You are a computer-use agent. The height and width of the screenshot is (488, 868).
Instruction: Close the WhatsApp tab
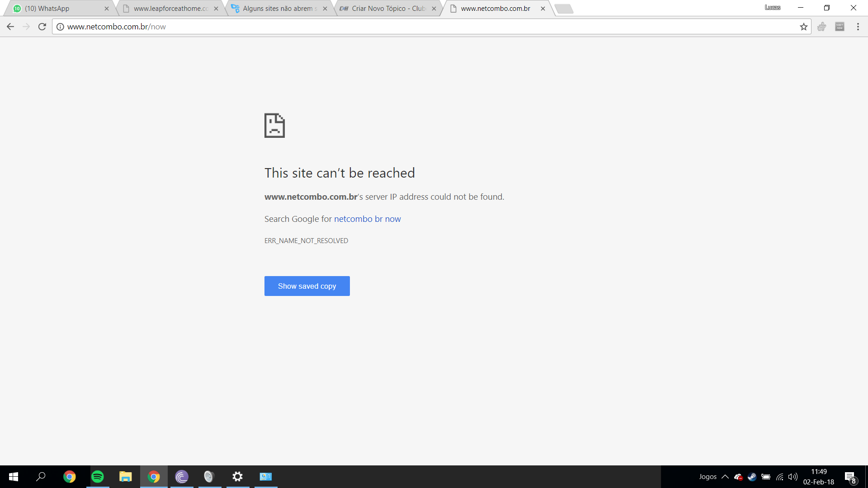point(107,9)
